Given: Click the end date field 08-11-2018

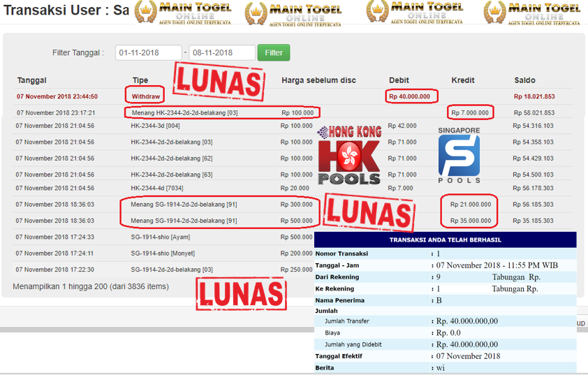Looking at the screenshot, I should pyautogui.click(x=222, y=53).
